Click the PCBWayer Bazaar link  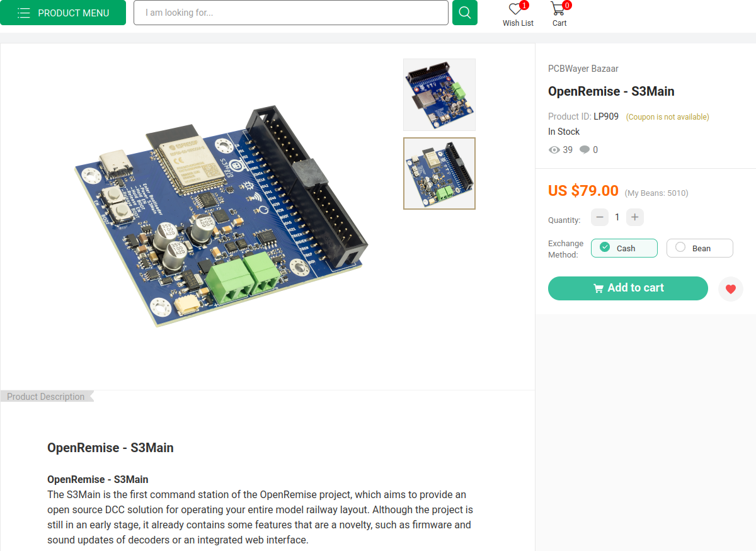pos(583,69)
